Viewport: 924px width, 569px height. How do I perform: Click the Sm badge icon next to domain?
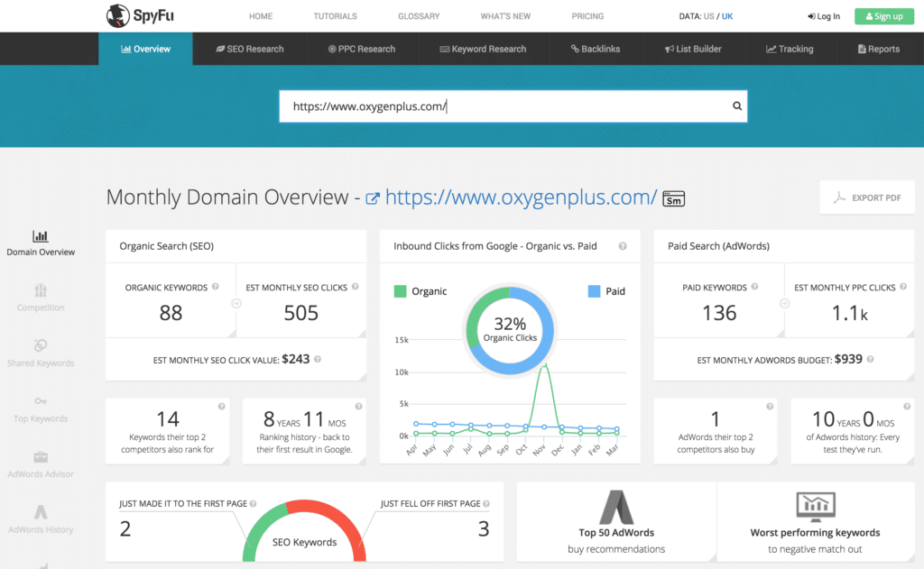[673, 199]
